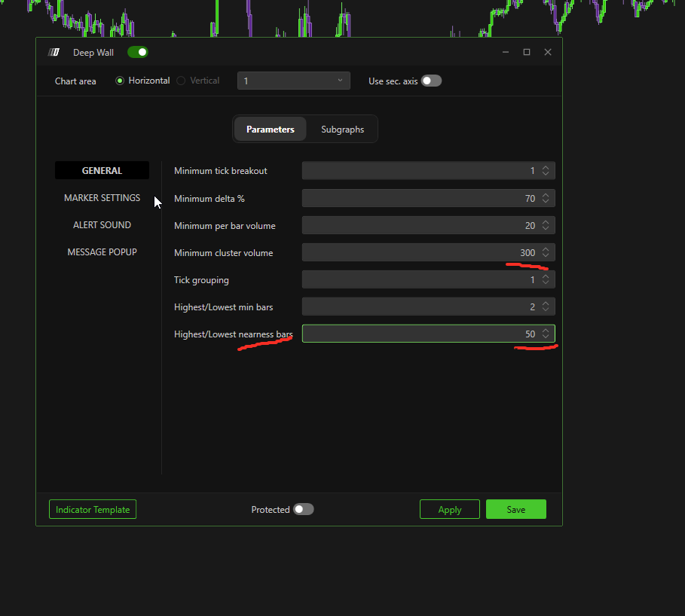Click the Apply button
Image resolution: width=685 pixels, height=616 pixels.
click(x=449, y=509)
